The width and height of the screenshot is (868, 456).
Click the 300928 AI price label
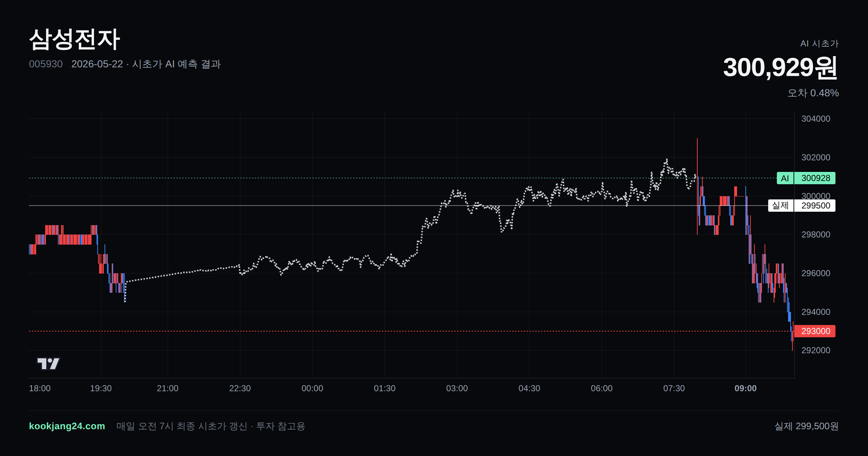tap(815, 178)
